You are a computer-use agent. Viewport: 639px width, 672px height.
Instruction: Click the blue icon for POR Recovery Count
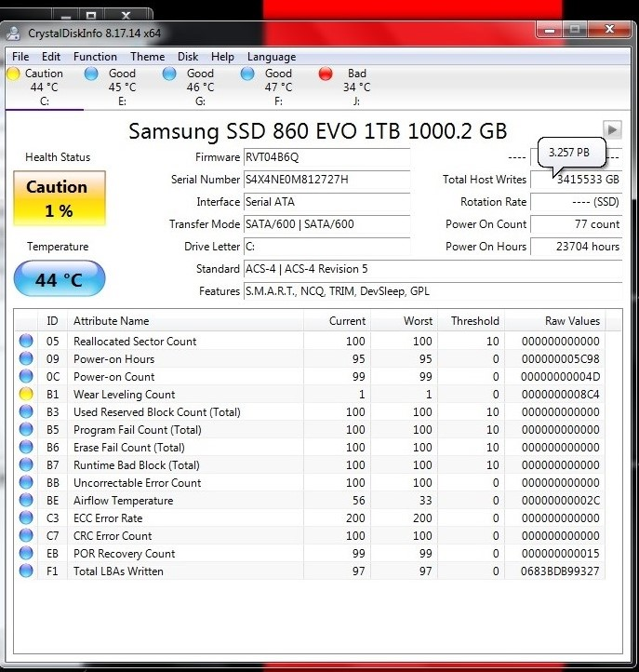point(26,553)
